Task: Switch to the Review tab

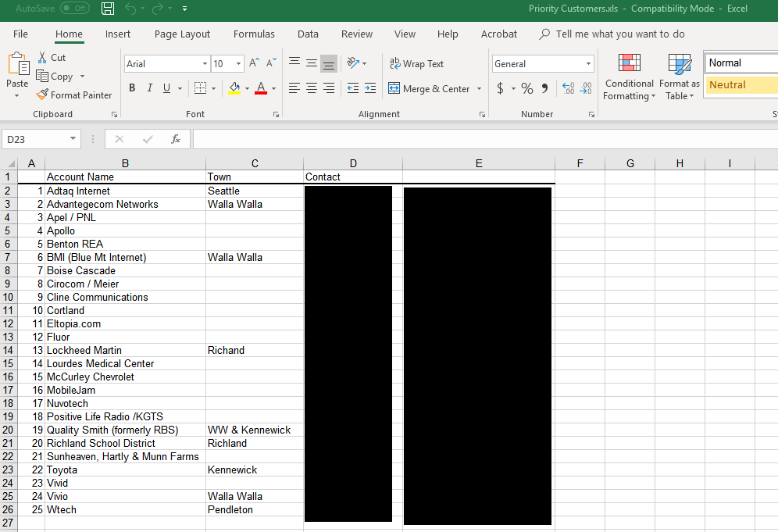Action: pyautogui.click(x=357, y=34)
